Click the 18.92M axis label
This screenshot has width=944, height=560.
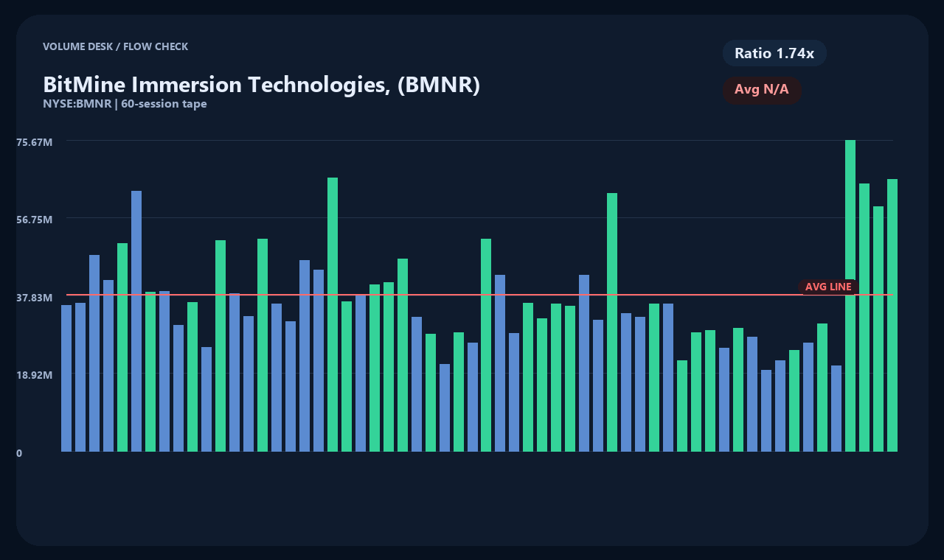click(x=35, y=374)
